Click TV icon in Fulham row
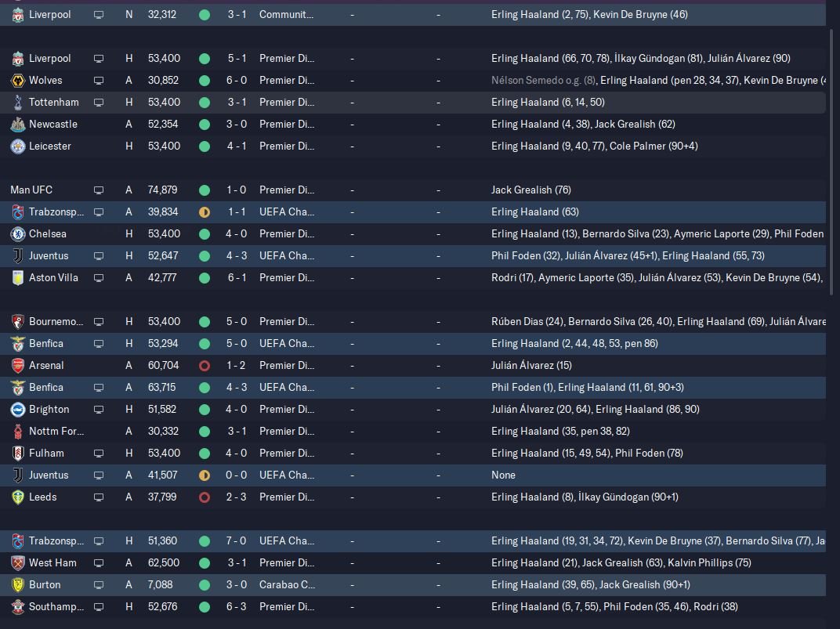Image resolution: width=840 pixels, height=629 pixels. pyautogui.click(x=99, y=454)
